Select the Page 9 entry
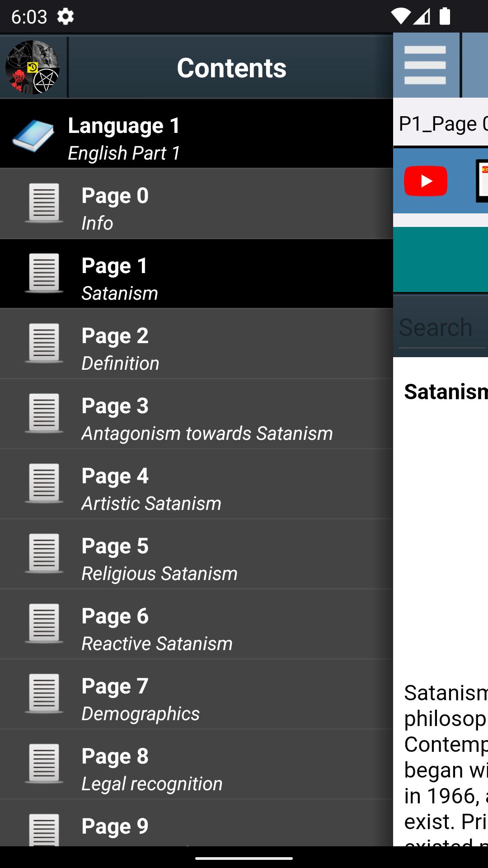The height and width of the screenshot is (868, 488). [197, 823]
